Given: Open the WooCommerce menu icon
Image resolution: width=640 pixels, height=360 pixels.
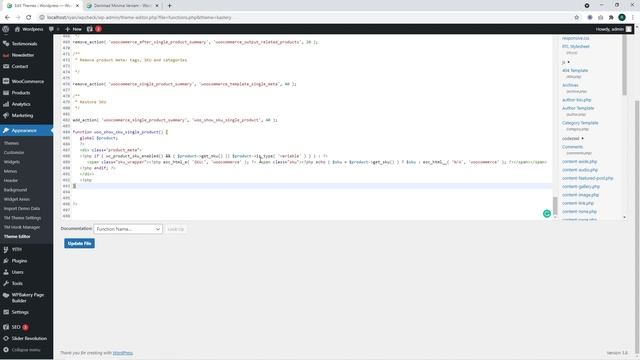Looking at the screenshot, I should [6, 81].
